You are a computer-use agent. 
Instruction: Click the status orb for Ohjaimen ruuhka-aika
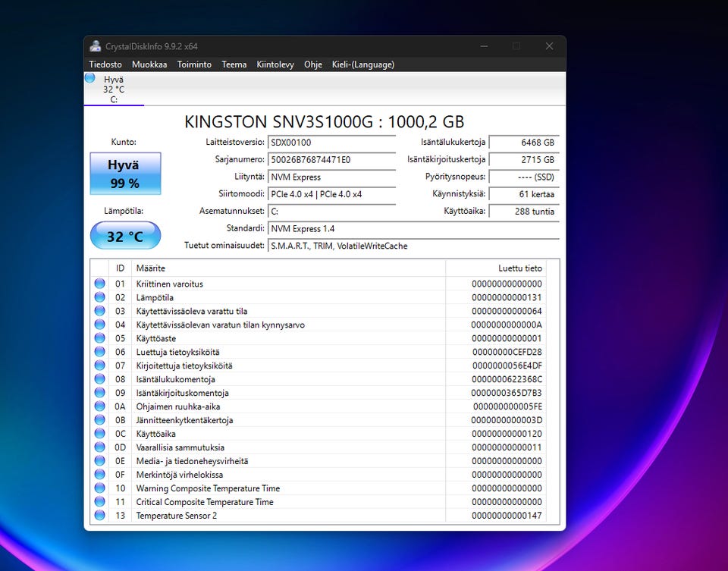[x=99, y=406]
